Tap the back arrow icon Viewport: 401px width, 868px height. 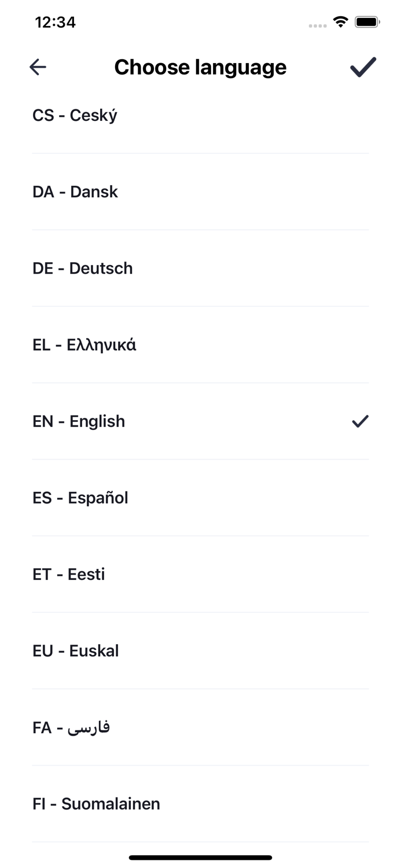pyautogui.click(x=38, y=67)
